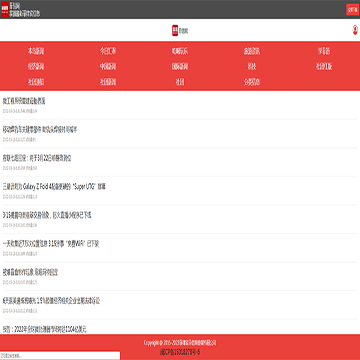Screen dimensions: 360x360
Task: Open the article mentioning 3月22日
Action: (x=37, y=158)
